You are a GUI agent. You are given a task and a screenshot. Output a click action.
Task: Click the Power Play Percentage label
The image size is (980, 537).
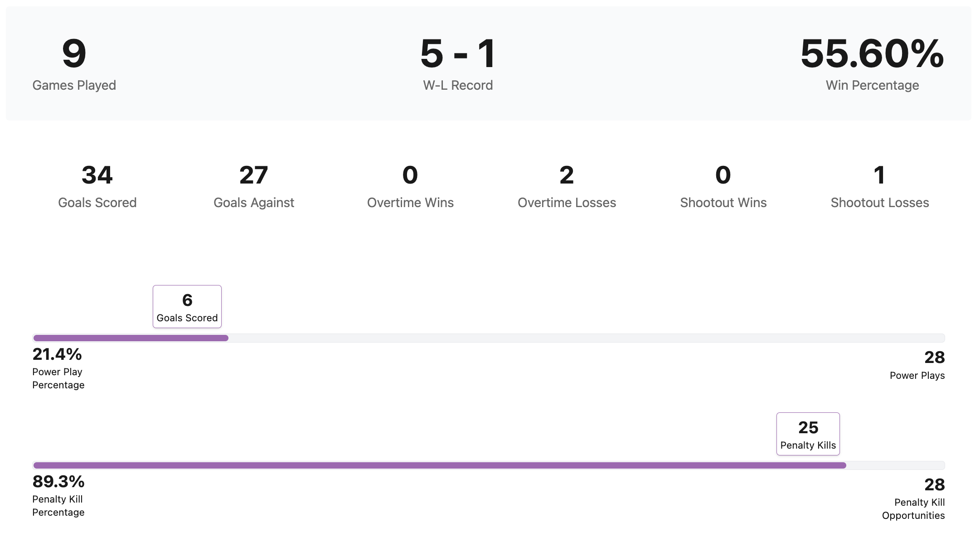[58, 378]
